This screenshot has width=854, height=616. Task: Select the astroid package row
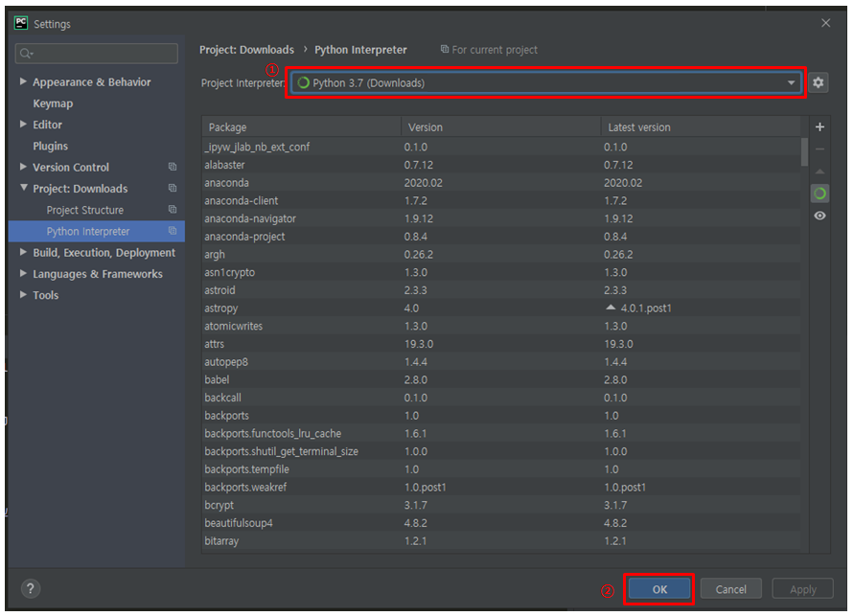point(501,290)
